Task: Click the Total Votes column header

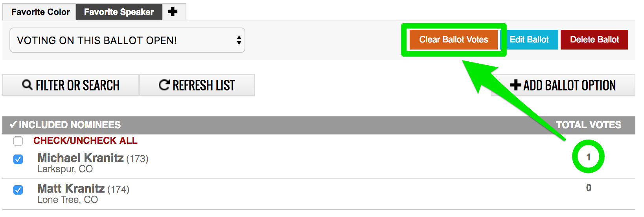Action: [x=589, y=125]
